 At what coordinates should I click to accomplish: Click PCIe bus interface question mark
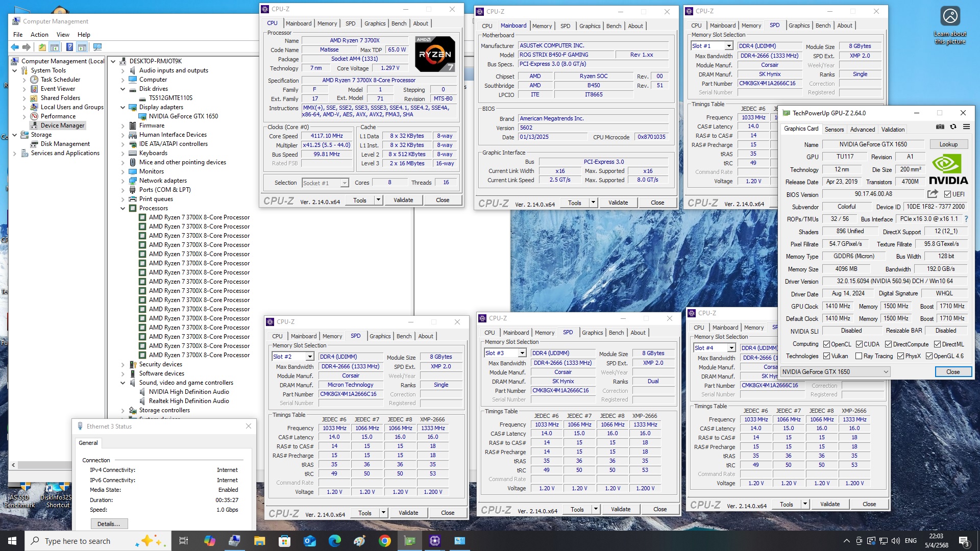[966, 219]
